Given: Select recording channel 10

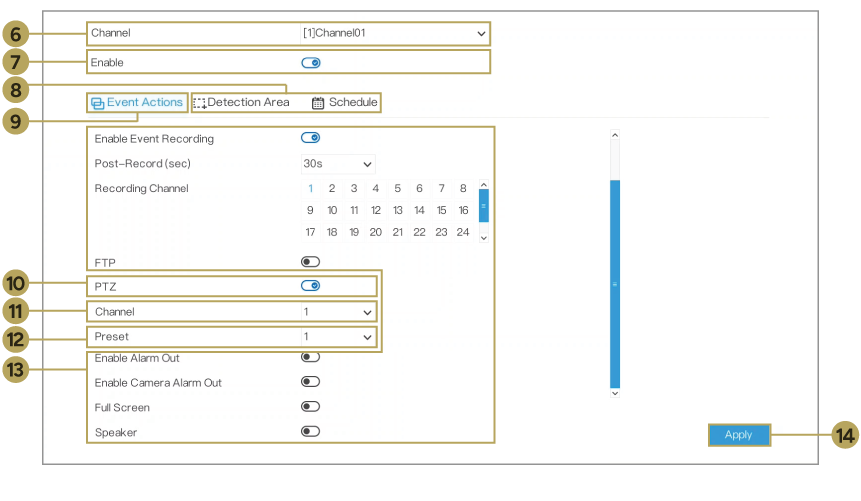Looking at the screenshot, I should click(332, 210).
